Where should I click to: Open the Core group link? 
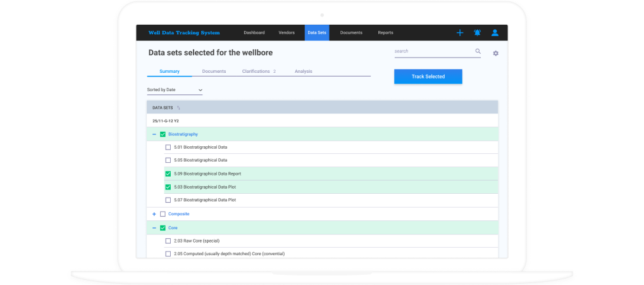click(x=173, y=228)
